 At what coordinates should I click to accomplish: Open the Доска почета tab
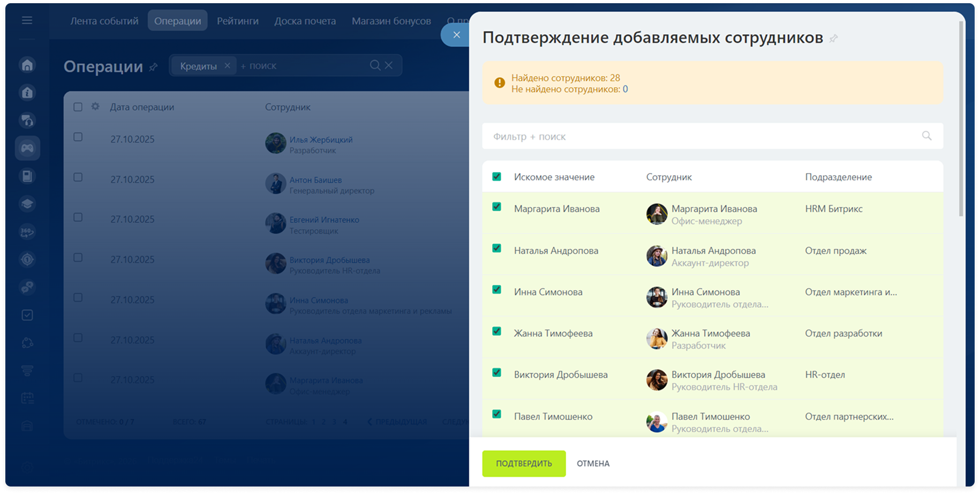[x=305, y=21]
